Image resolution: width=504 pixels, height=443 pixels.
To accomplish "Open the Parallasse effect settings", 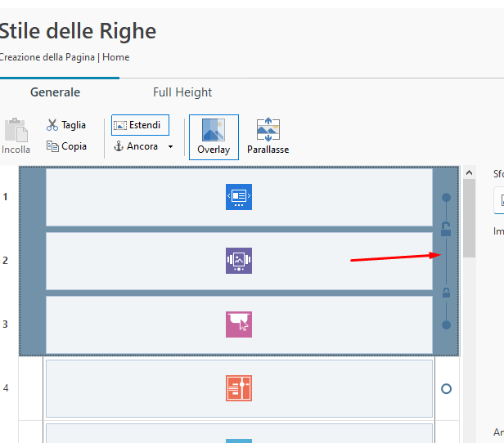I will click(268, 136).
